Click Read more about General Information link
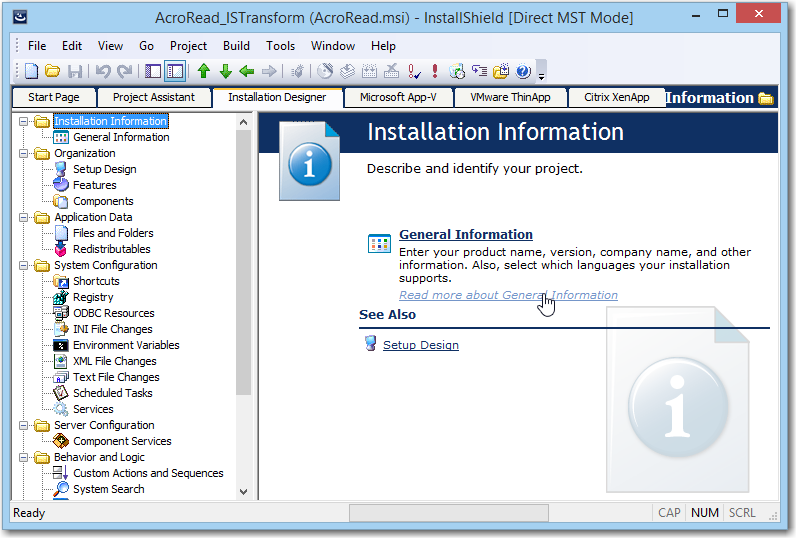796x538 pixels. (508, 295)
